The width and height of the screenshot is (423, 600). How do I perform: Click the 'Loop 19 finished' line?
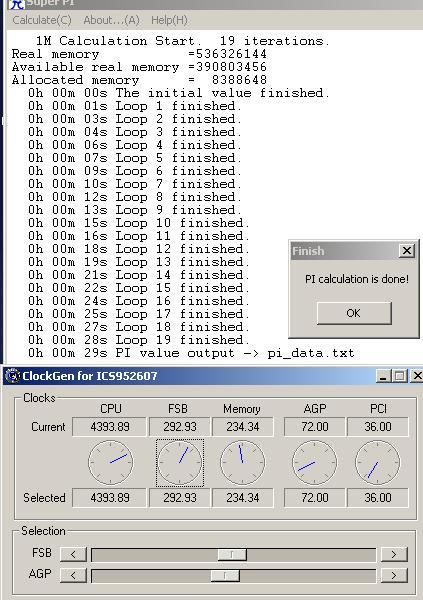139,340
